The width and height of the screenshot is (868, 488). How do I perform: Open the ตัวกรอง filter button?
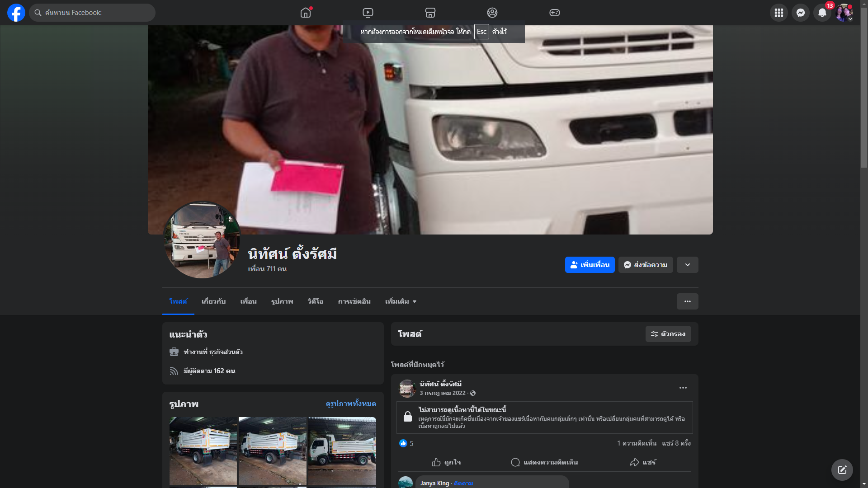click(x=668, y=334)
